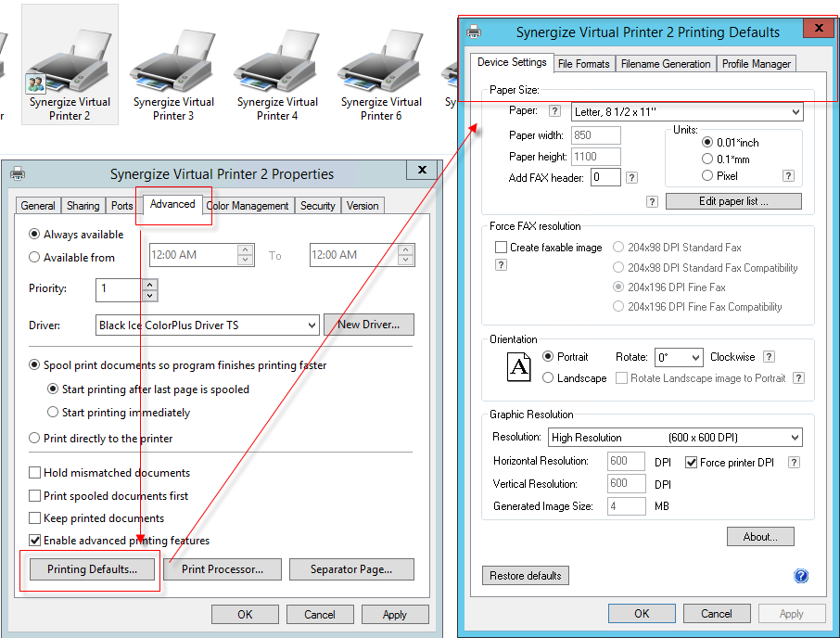The width and height of the screenshot is (840, 638).
Task: Enable Create faxable image
Action: 501,247
